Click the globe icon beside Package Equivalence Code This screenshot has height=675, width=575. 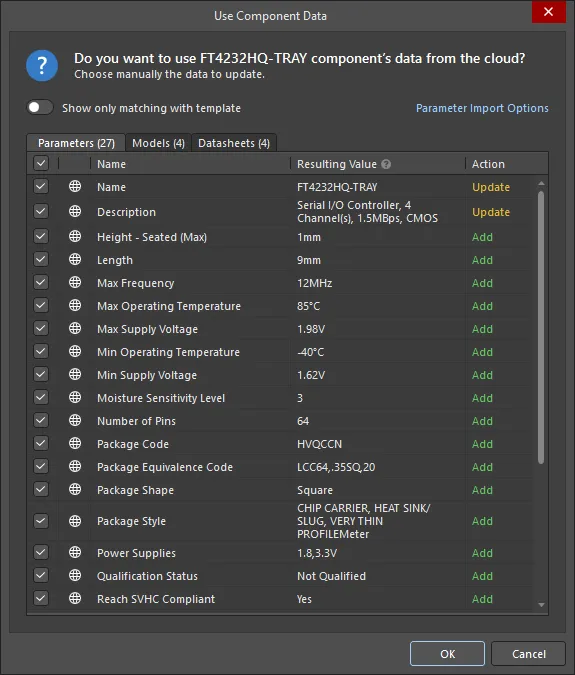[x=75, y=467]
